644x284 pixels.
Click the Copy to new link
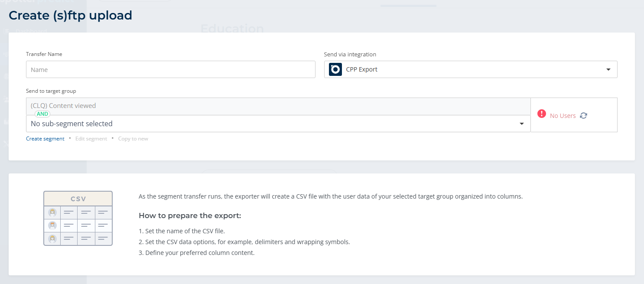(133, 139)
